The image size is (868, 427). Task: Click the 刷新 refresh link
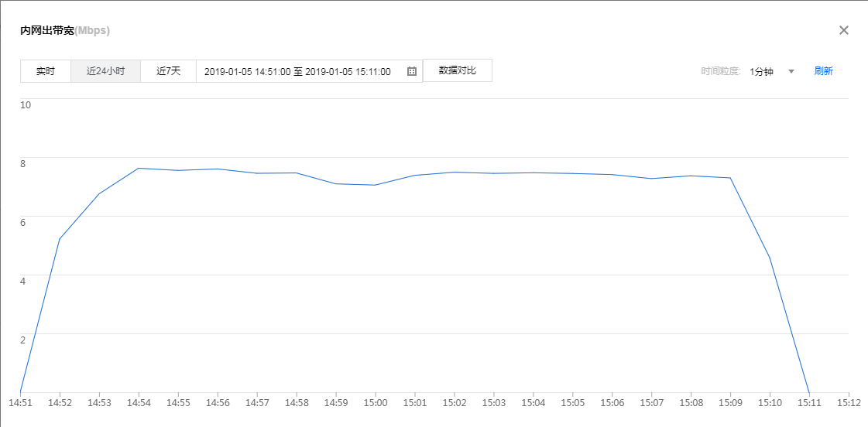click(x=823, y=71)
